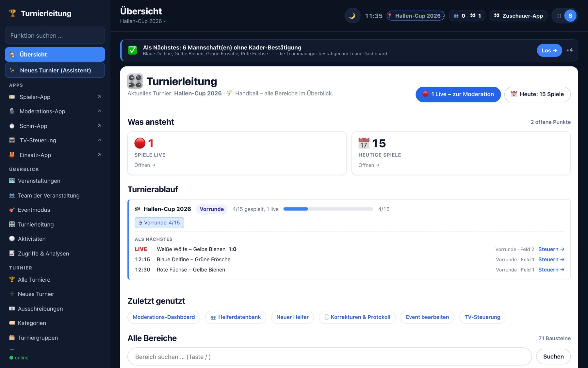
Task: Select the Vorrunde 4/15 phase chip
Action: point(159,223)
